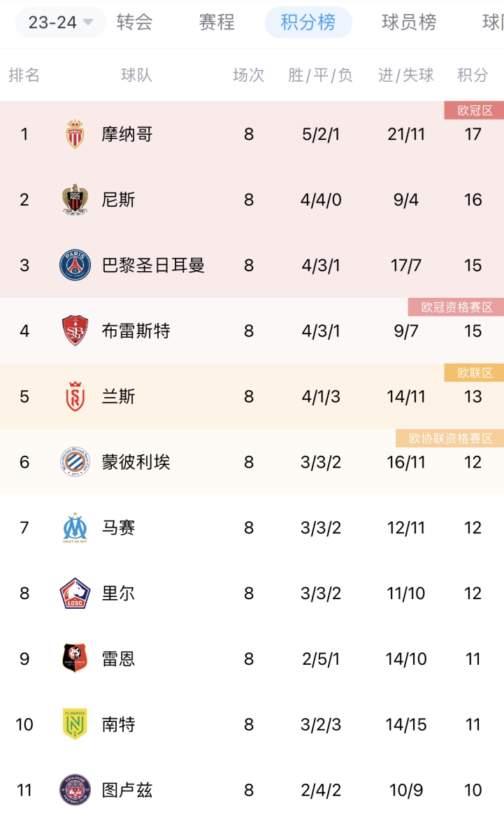This screenshot has height=820, width=504.
Task: Open the Paris Saint-Germain club crest
Action: 75,265
